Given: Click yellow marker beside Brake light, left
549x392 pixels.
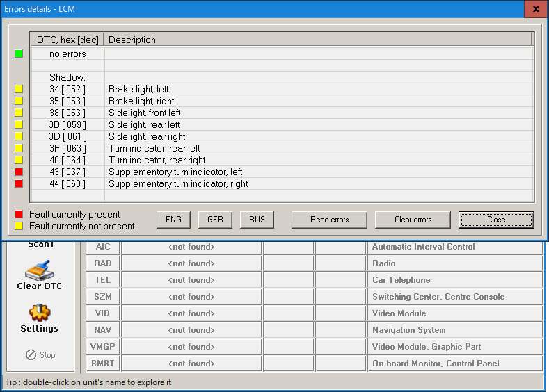Looking at the screenshot, I should tap(19, 89).
